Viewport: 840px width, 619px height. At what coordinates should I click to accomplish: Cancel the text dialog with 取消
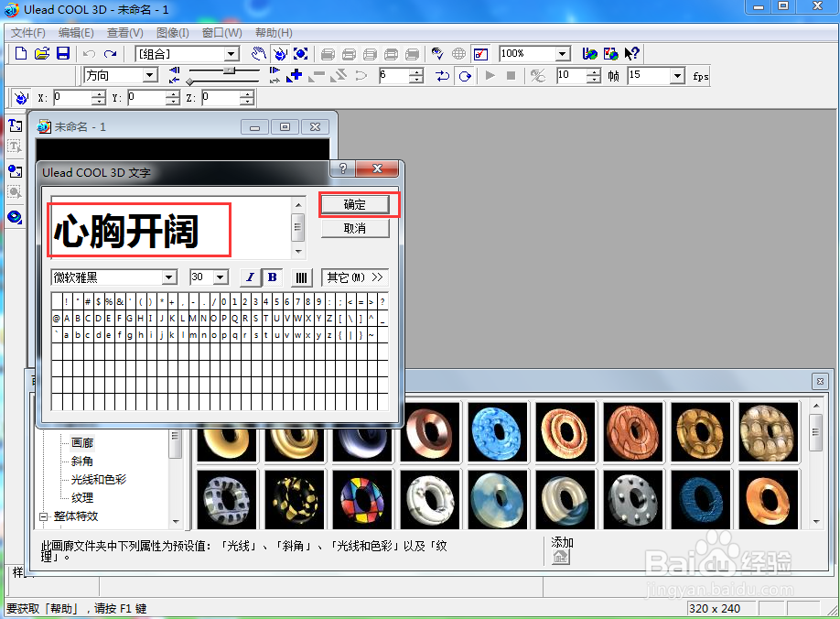[355, 228]
